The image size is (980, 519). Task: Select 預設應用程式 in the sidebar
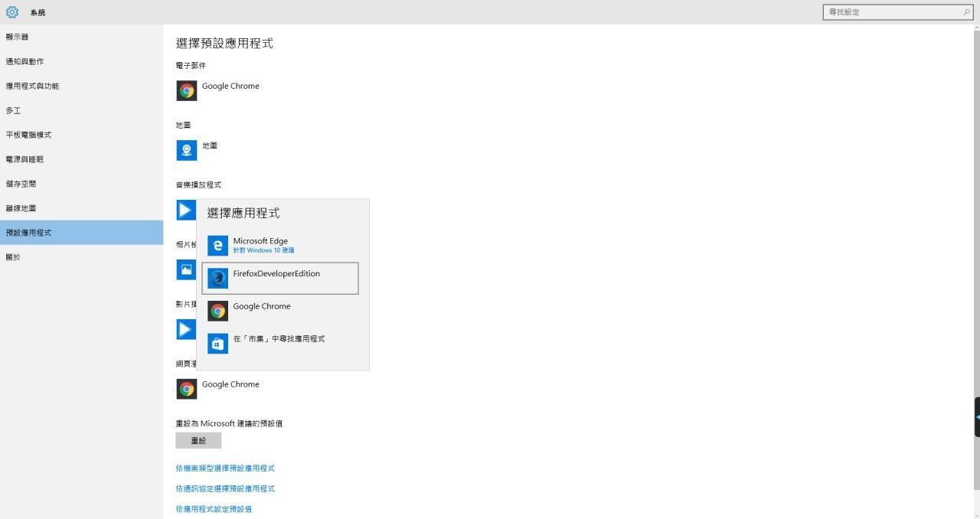pyautogui.click(x=81, y=233)
